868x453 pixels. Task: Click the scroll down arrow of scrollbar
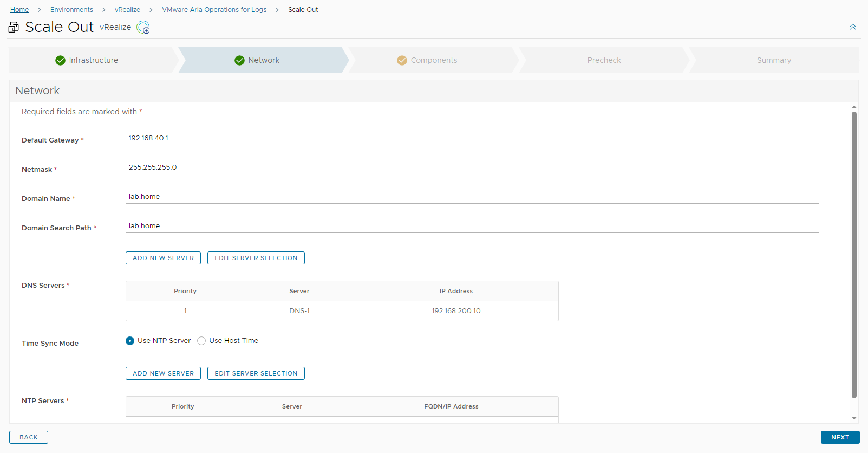[854, 418]
